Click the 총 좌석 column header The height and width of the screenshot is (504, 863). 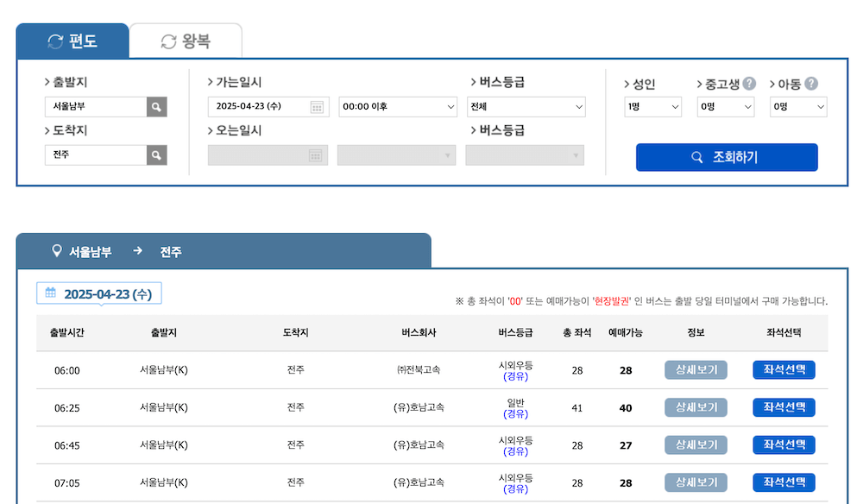[576, 332]
